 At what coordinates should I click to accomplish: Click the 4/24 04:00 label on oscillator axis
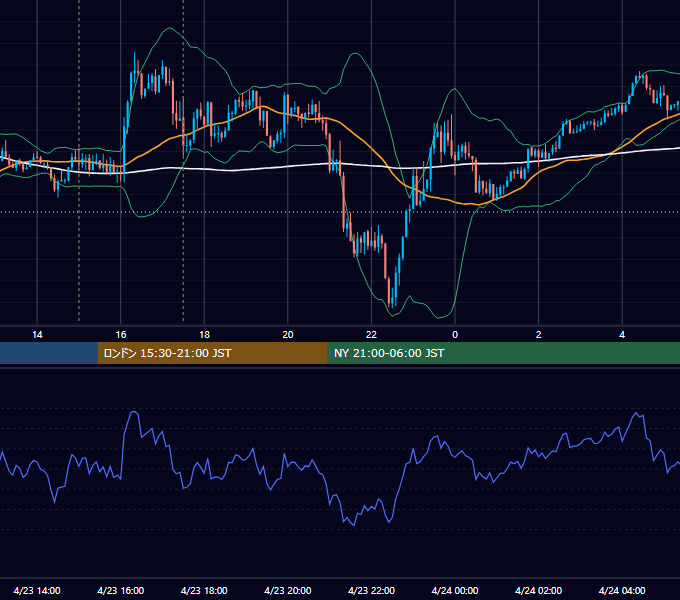pyautogui.click(x=622, y=590)
